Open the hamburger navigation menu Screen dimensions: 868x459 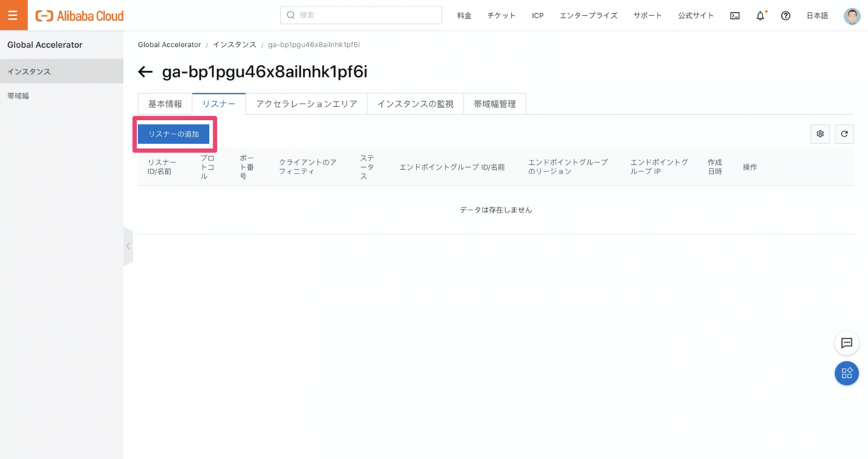(x=13, y=15)
